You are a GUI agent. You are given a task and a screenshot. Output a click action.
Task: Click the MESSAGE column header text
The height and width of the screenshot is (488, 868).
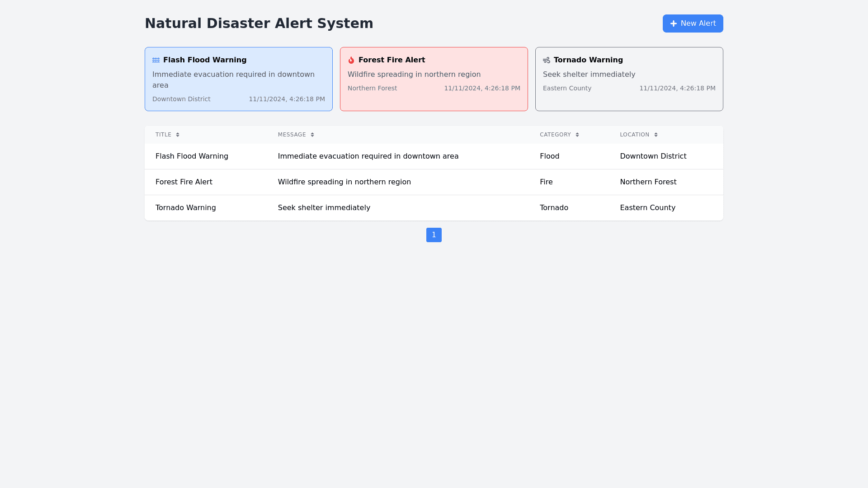point(292,135)
